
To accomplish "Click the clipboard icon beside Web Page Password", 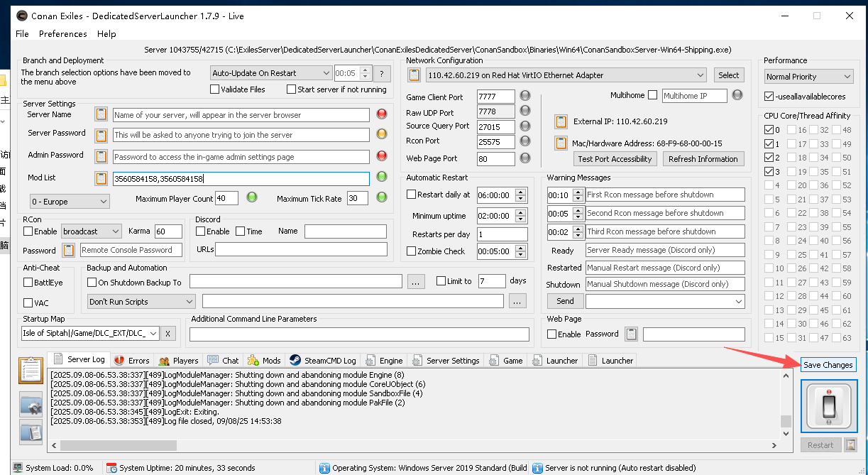I will click(x=631, y=334).
